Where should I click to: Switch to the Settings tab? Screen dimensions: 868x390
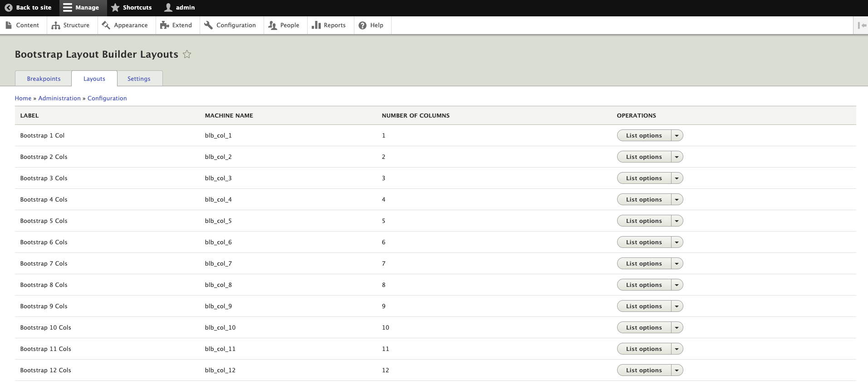pos(139,79)
